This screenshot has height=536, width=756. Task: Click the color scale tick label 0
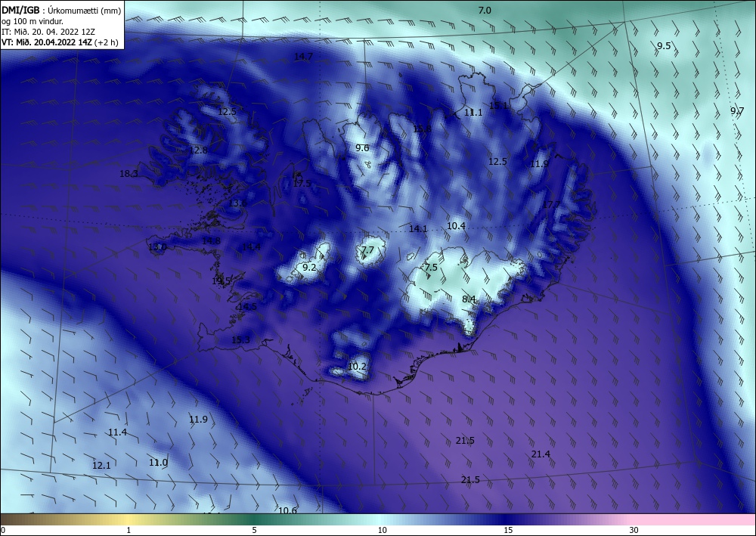(x=3, y=531)
